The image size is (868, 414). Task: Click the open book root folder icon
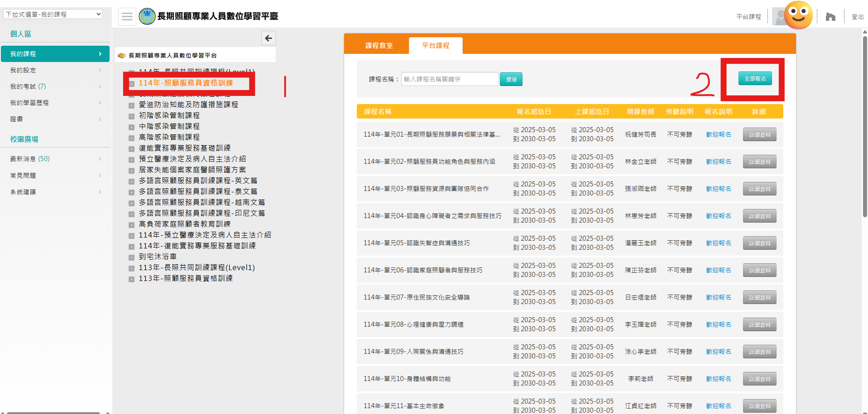121,56
